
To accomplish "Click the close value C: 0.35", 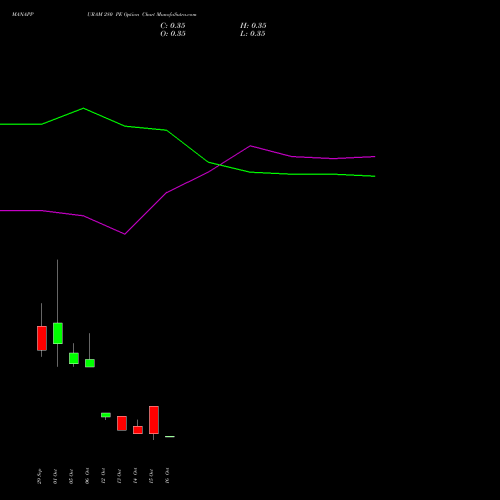I will [x=173, y=26].
